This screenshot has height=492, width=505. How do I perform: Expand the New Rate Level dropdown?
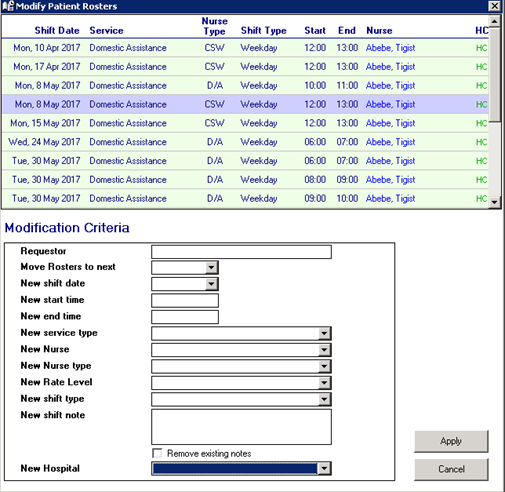click(324, 383)
